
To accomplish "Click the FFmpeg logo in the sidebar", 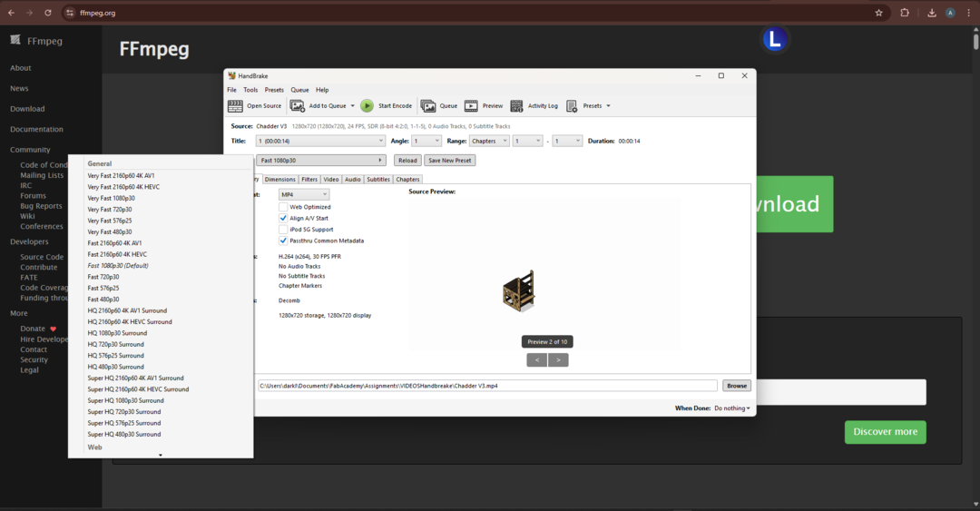I will [15, 40].
